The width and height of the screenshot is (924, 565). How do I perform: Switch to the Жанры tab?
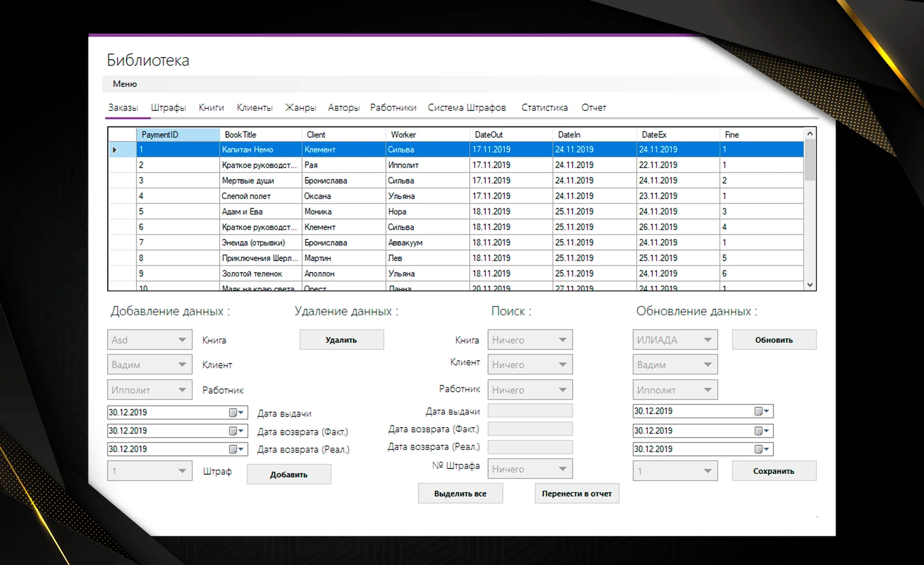tap(301, 107)
